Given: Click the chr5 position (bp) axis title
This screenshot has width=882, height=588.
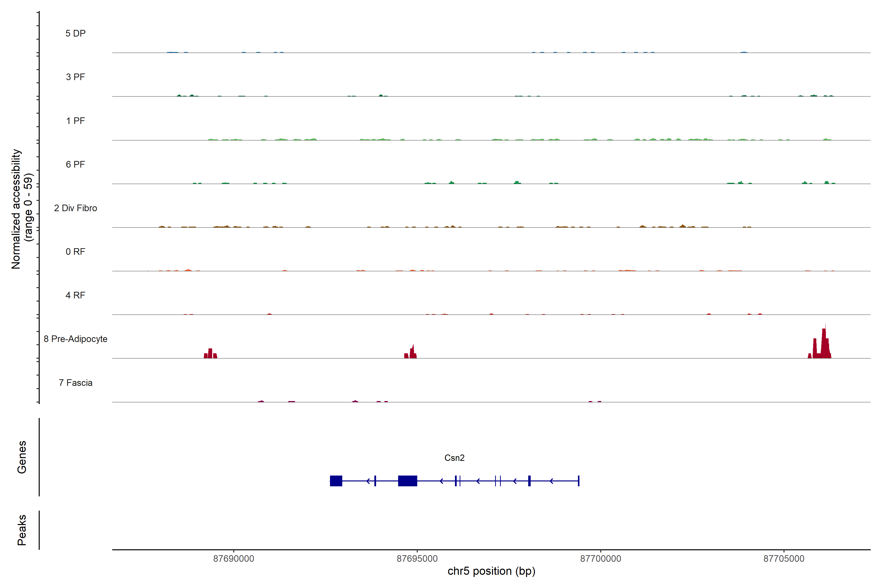Looking at the screenshot, I should pos(491,571).
